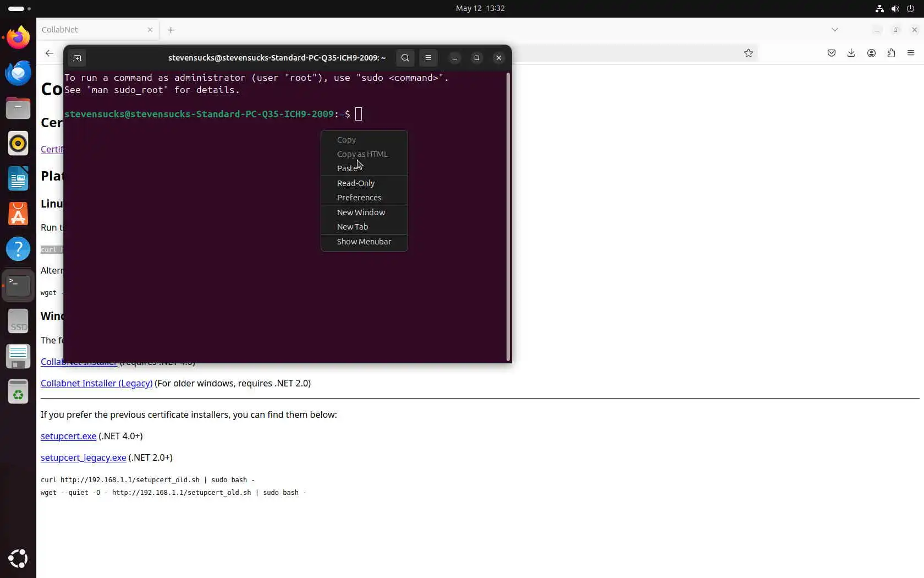Open Firefox from the dock
Viewport: 924px width, 578px height.
pyautogui.click(x=18, y=37)
